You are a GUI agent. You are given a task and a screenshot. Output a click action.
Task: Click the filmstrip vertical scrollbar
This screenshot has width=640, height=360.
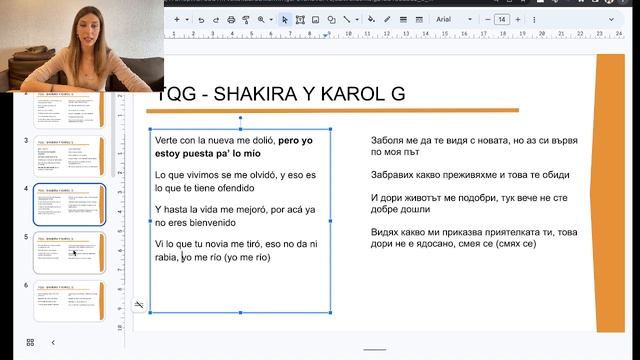tap(113, 135)
